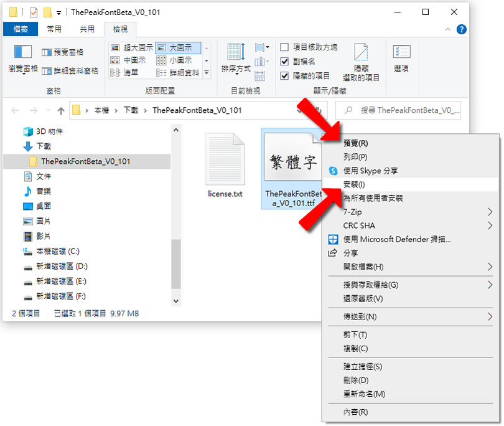Collapse the ribbon with the caret

click(448, 30)
